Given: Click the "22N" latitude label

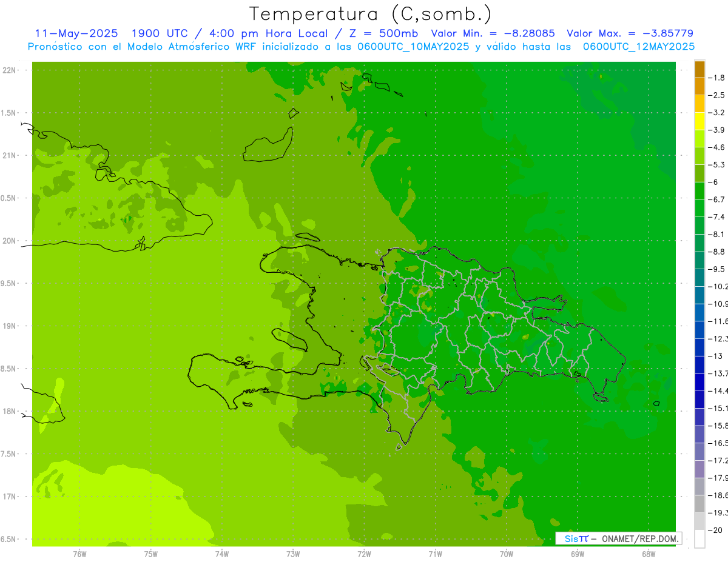Looking at the screenshot, I should [x=8, y=70].
